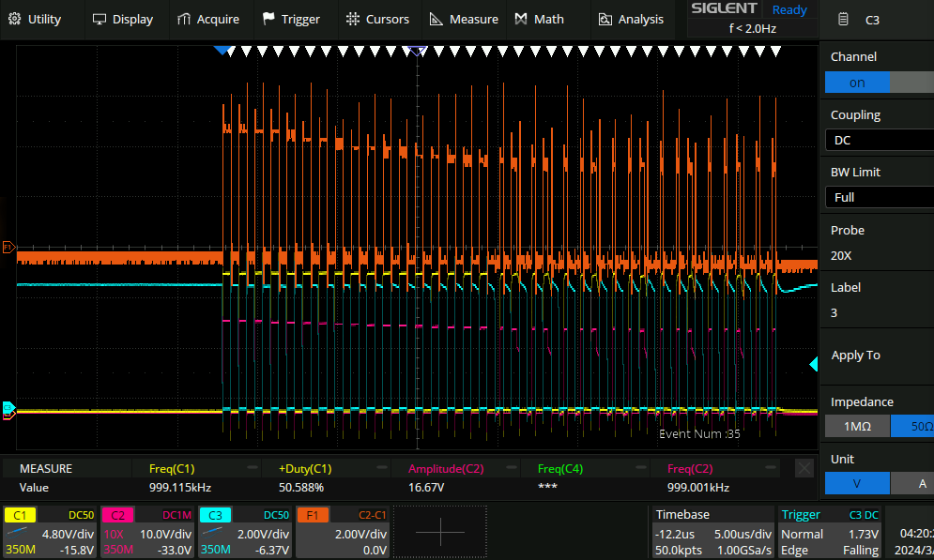Click the Acquire menu icon

182,19
